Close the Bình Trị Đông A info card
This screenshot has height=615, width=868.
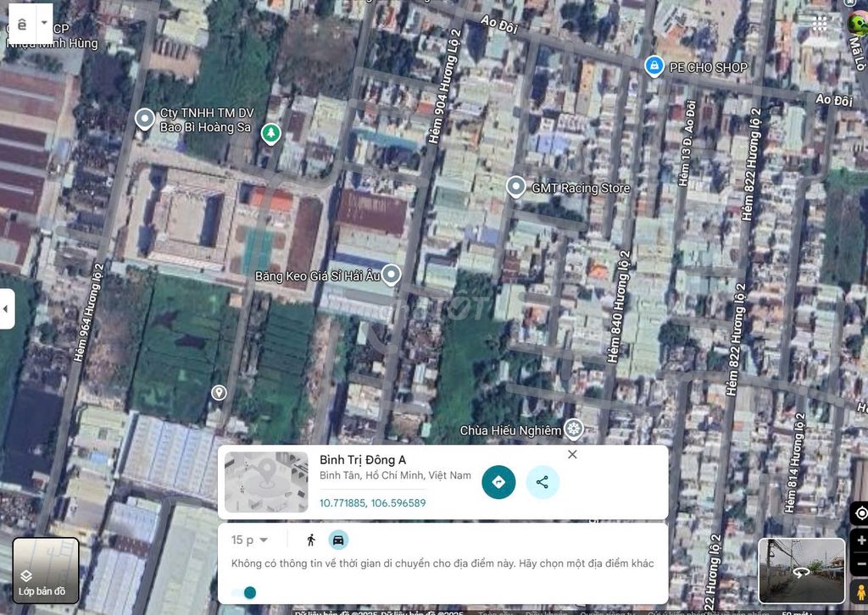point(572,455)
